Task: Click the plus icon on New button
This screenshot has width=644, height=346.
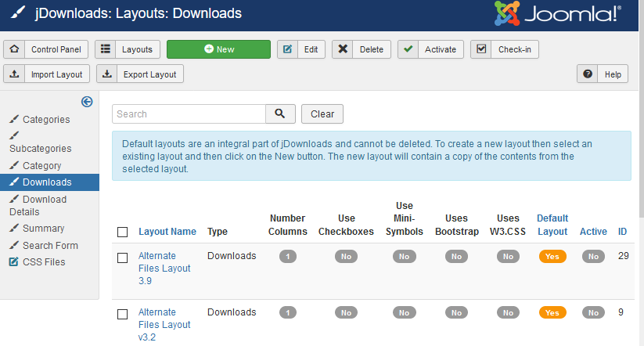Action: (x=209, y=49)
